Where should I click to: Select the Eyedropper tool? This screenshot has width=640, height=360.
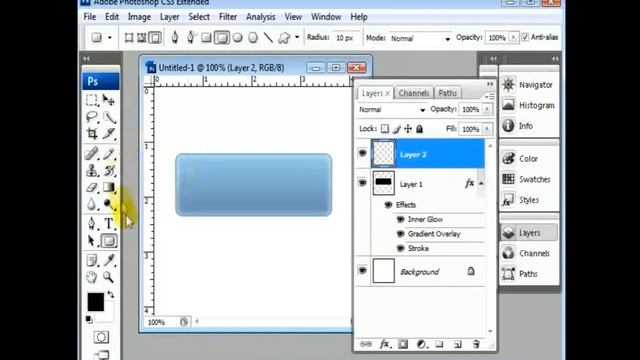click(109, 260)
